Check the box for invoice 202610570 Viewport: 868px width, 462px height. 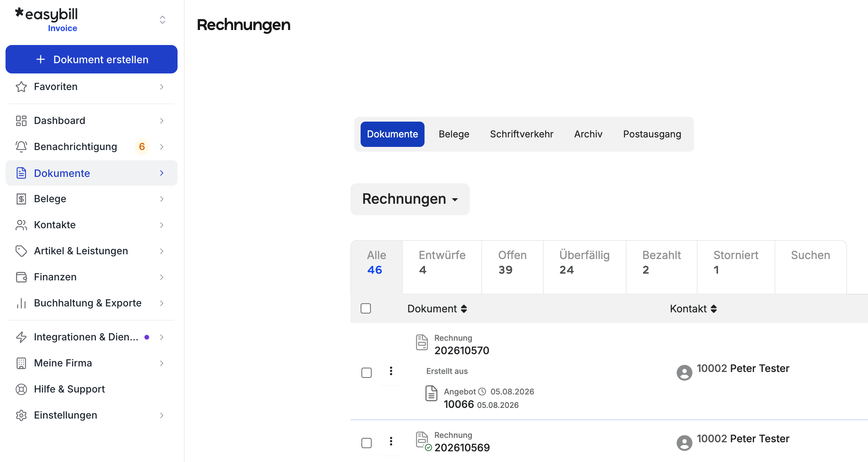(x=367, y=373)
